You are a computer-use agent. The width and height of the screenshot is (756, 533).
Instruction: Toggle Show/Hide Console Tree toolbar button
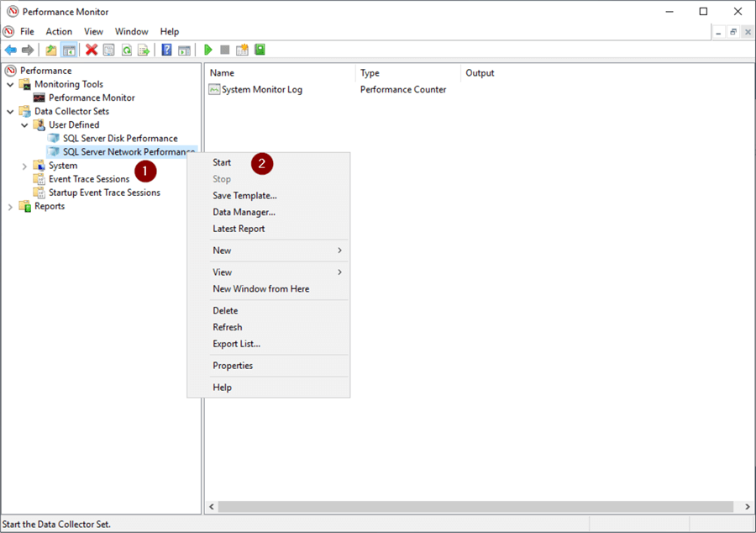click(69, 50)
